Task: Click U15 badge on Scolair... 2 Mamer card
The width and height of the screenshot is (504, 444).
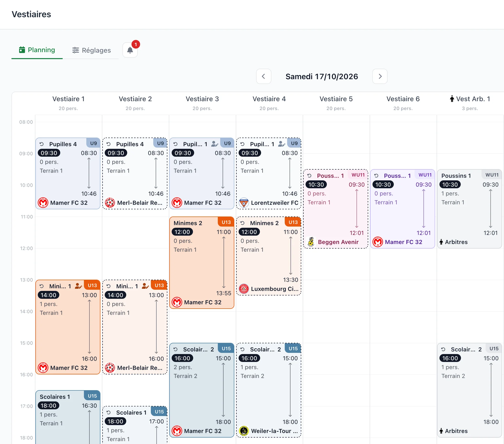Action: pyautogui.click(x=226, y=348)
